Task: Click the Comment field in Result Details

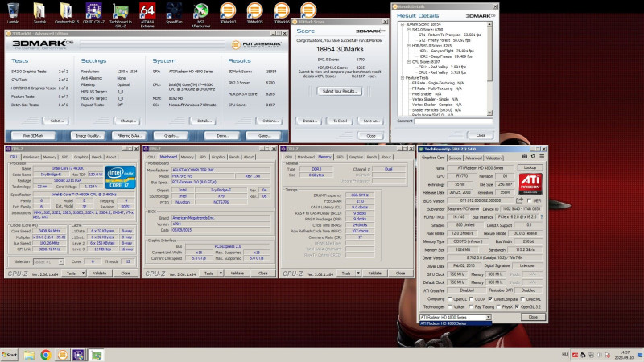Action: coord(453,121)
